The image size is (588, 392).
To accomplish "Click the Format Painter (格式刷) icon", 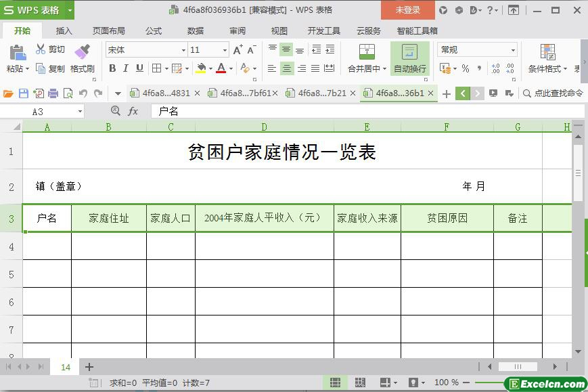I will tap(82, 51).
